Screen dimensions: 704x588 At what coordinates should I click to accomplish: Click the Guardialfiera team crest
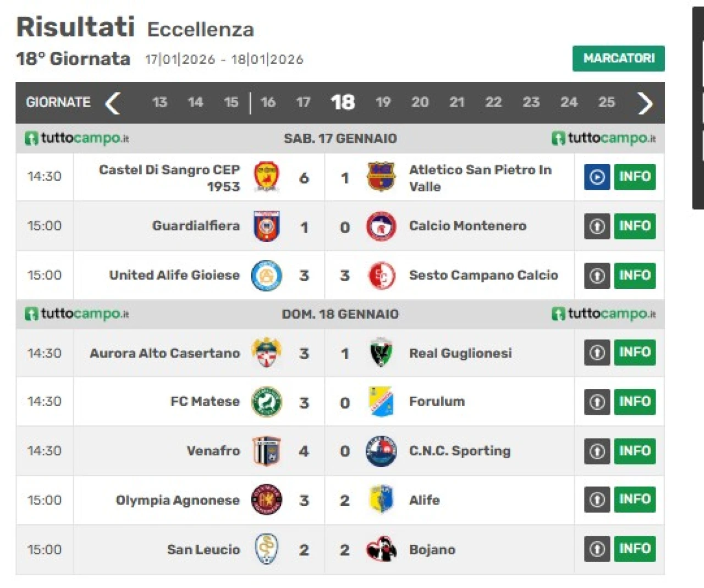click(x=267, y=226)
